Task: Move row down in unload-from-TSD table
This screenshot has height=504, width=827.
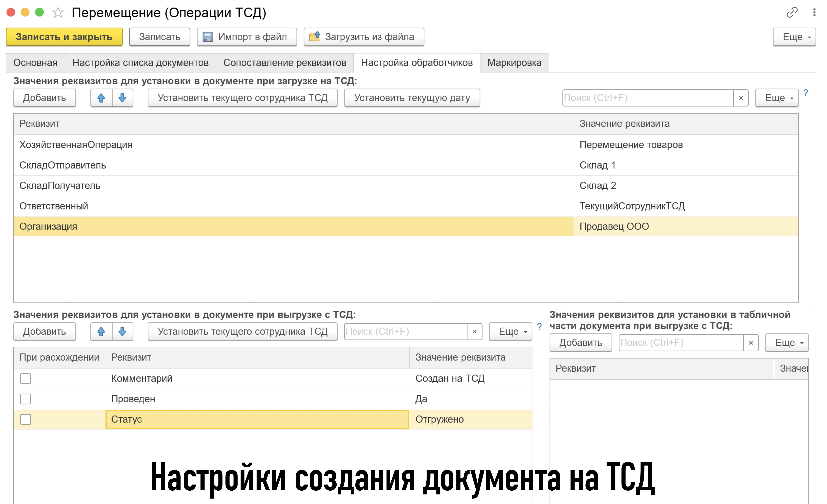Action: 122,332
